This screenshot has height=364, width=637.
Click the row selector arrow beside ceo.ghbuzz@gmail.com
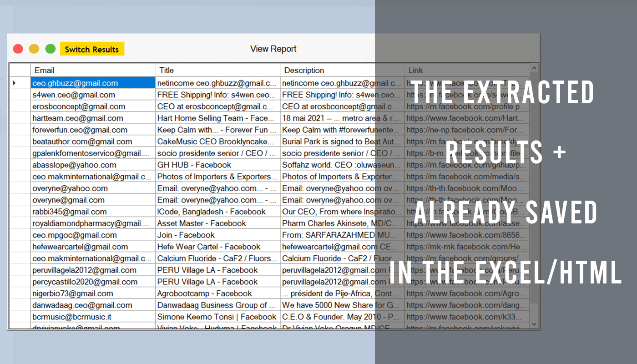coord(14,83)
